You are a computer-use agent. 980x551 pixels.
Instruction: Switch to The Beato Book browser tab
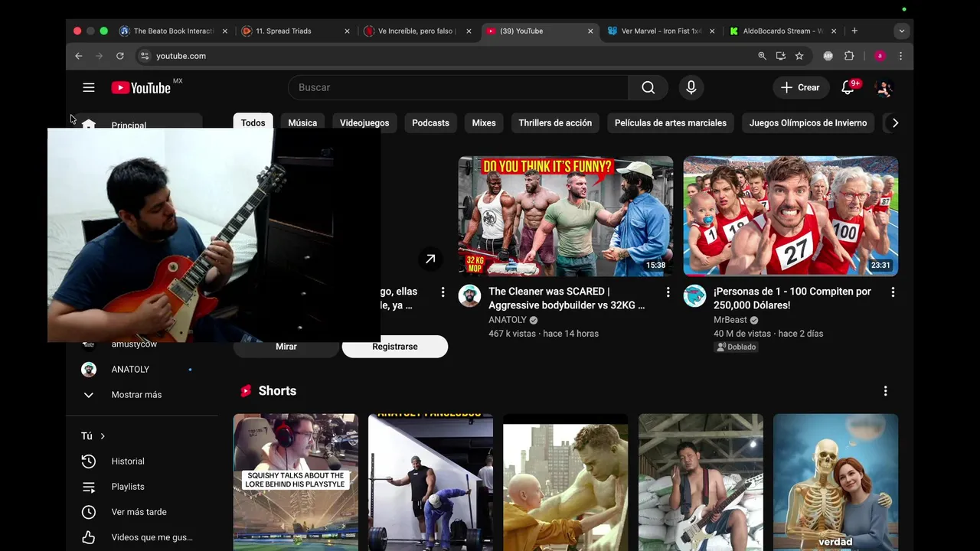[x=172, y=31]
